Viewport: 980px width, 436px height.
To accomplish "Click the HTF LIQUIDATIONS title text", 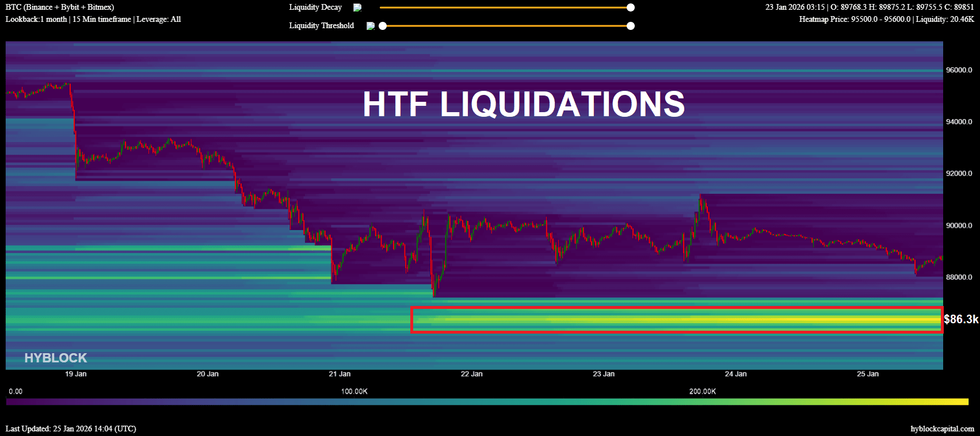I will [524, 104].
